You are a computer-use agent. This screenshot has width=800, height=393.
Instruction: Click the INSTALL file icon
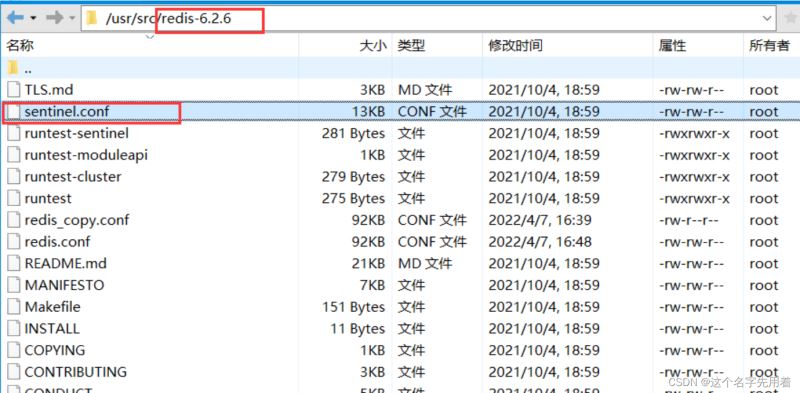pyautogui.click(x=14, y=328)
